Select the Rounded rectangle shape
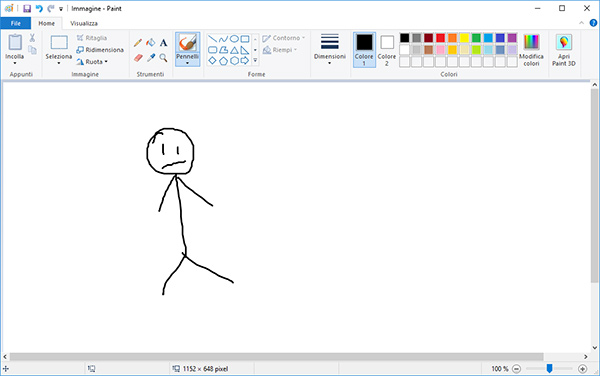The image size is (600, 376). tap(212, 50)
